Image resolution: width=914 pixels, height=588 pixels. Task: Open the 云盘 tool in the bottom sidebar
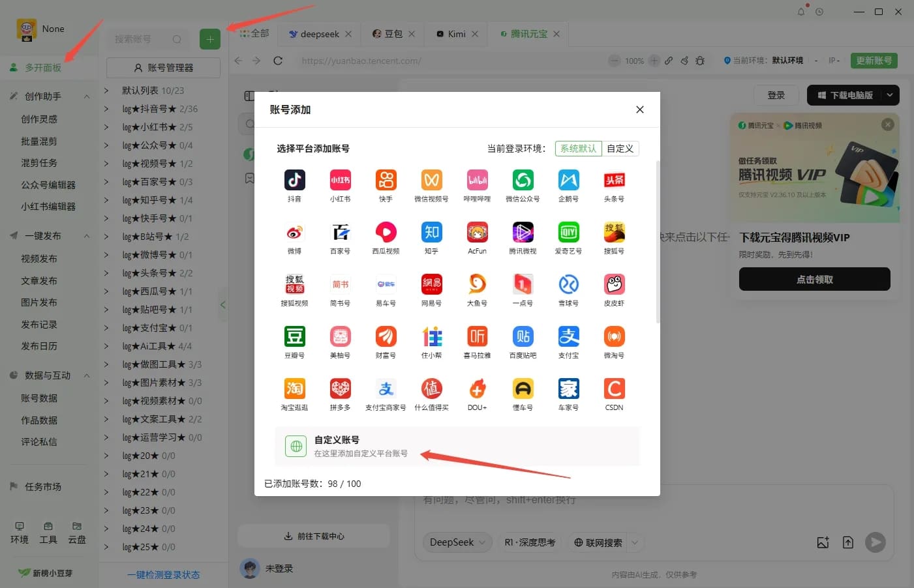[x=76, y=531]
